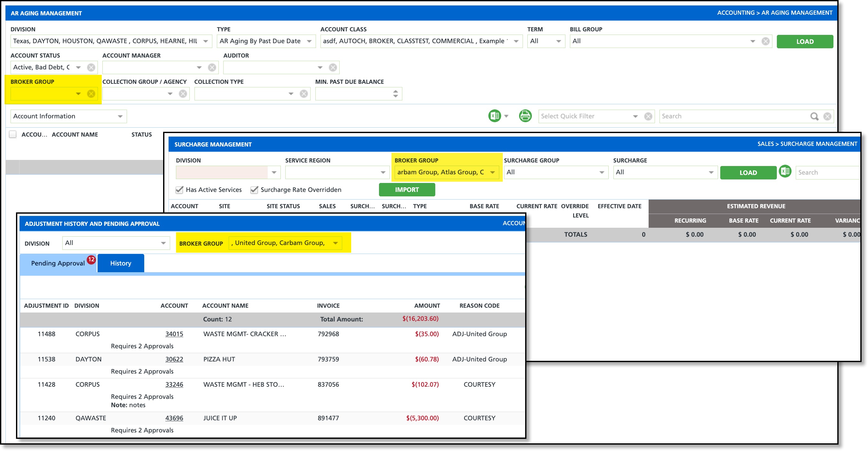Image resolution: width=868 pixels, height=451 pixels.
Task: Click Excel export icon in Surcharge Management
Action: point(785,171)
